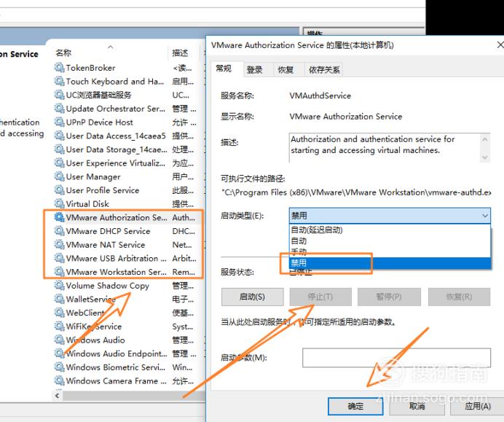The height and width of the screenshot is (422, 504).
Task: Click Virtual Disk gear icon
Action: (59, 203)
